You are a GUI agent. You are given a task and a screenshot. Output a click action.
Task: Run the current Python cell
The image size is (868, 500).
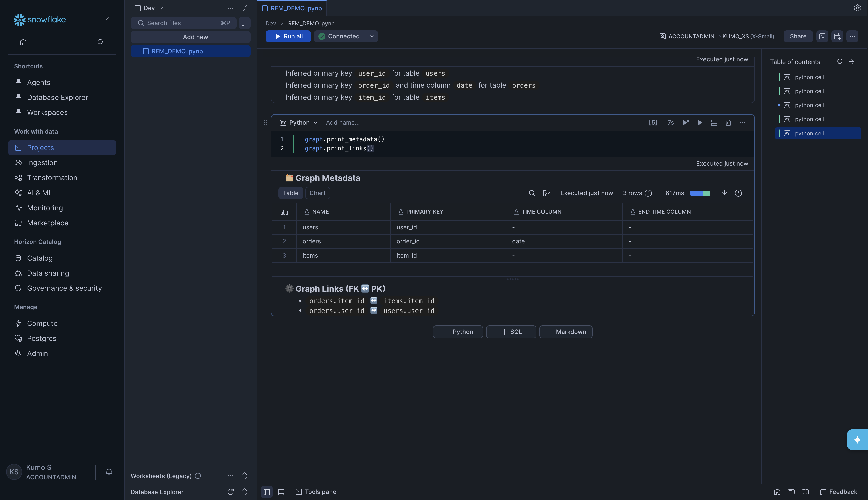point(700,122)
